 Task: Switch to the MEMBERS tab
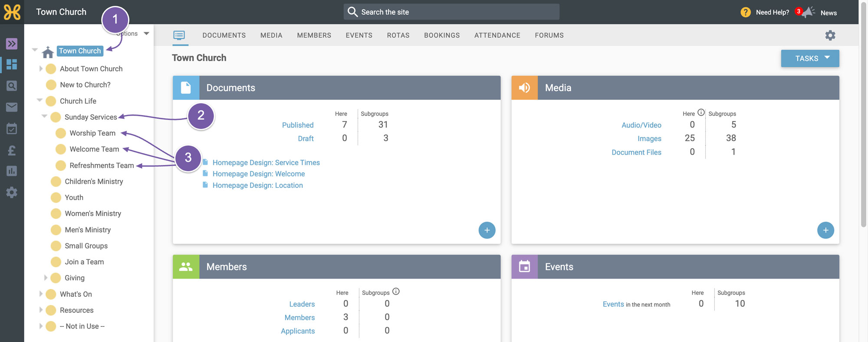[314, 35]
